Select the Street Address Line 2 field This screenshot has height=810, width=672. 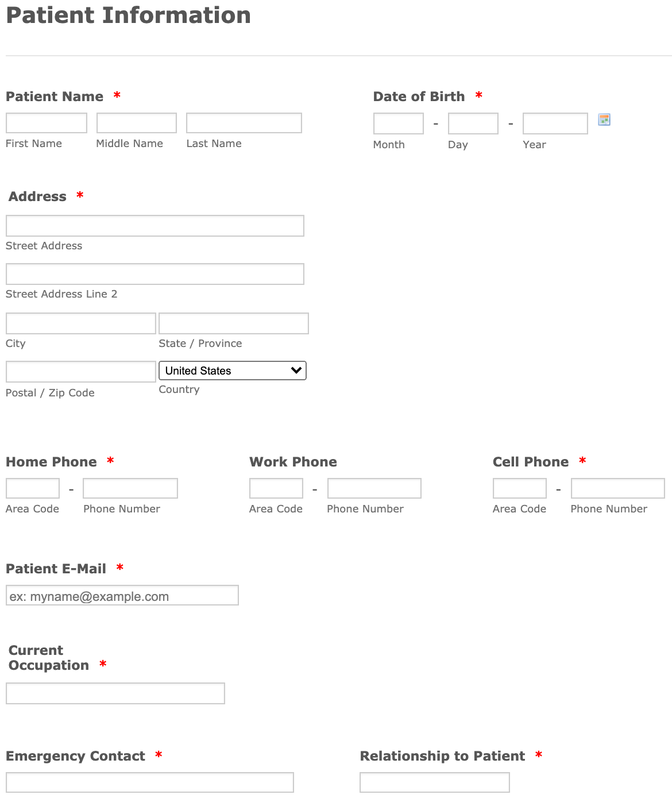point(155,274)
